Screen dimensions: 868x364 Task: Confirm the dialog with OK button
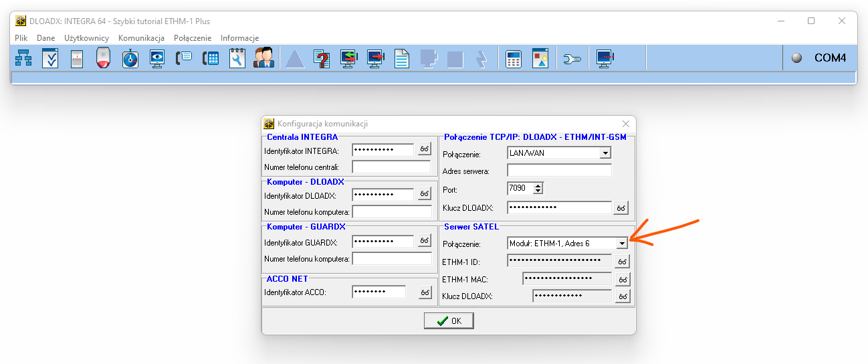coord(448,321)
